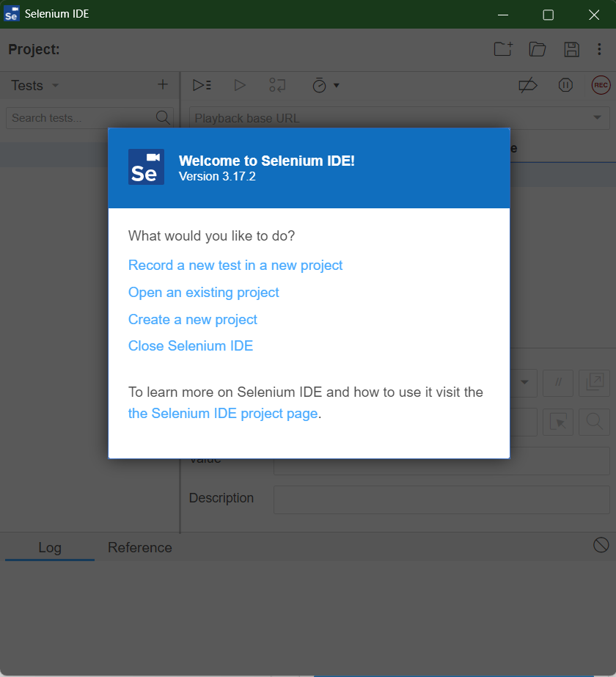Click the Selenium logo in welcome dialog
The height and width of the screenshot is (677, 616).
147,167
